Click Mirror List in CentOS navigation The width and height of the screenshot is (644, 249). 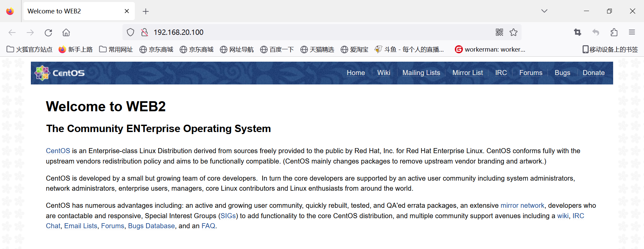pyautogui.click(x=467, y=73)
